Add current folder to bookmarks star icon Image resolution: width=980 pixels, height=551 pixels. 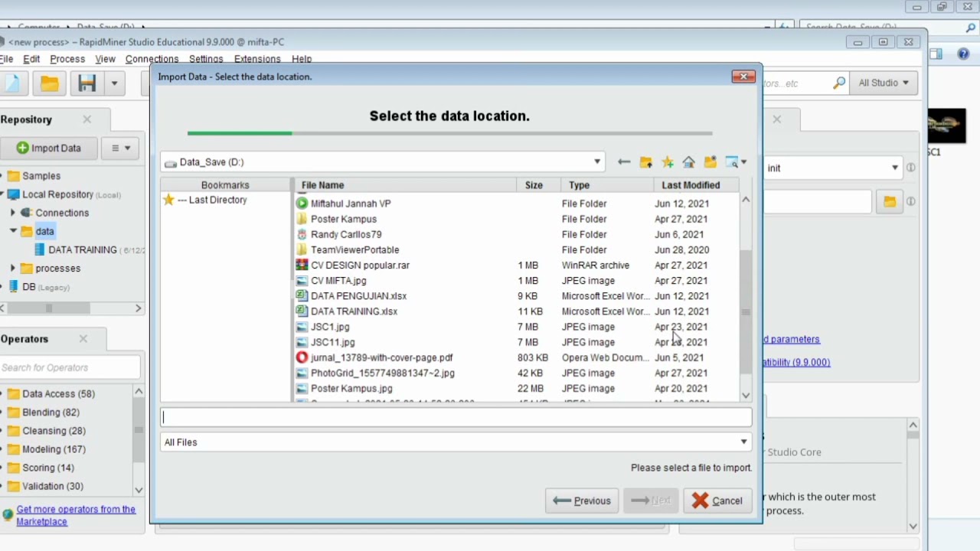pos(668,162)
